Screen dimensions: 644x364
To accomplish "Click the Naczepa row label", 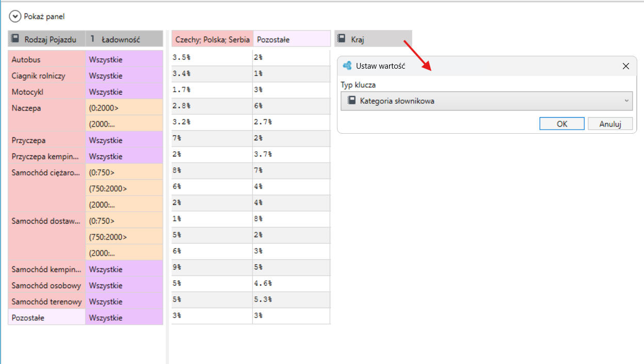I will (x=47, y=116).
